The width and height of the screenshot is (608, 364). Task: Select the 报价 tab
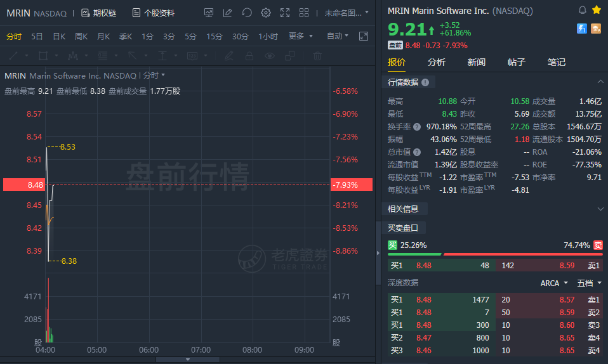coord(396,62)
